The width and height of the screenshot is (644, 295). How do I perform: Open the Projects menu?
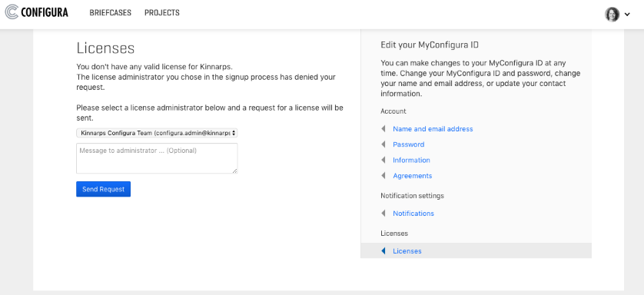coord(162,13)
